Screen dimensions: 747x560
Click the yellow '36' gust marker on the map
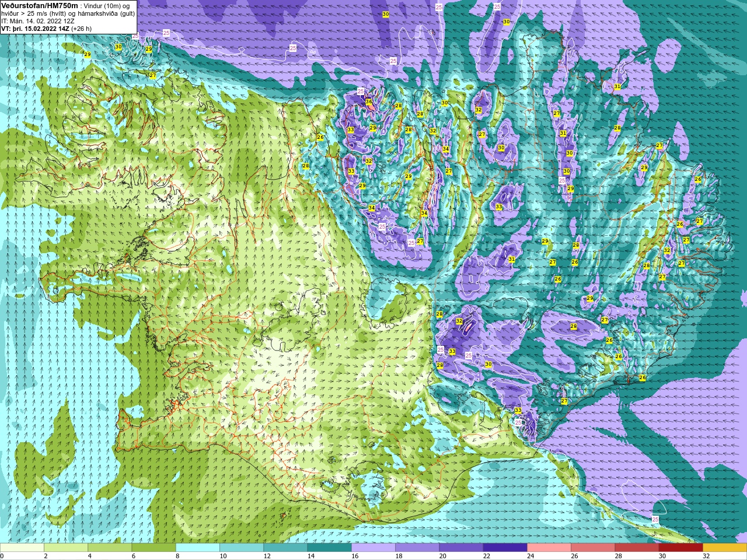tap(369, 101)
